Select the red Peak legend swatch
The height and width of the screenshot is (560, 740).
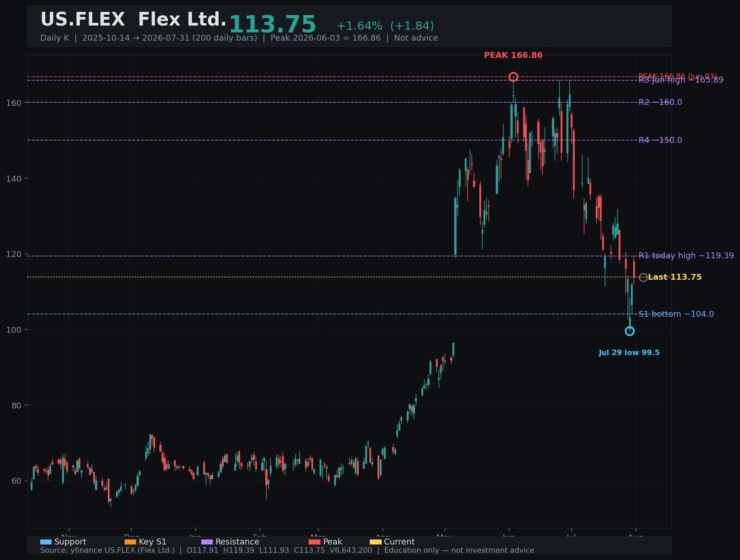(x=315, y=542)
